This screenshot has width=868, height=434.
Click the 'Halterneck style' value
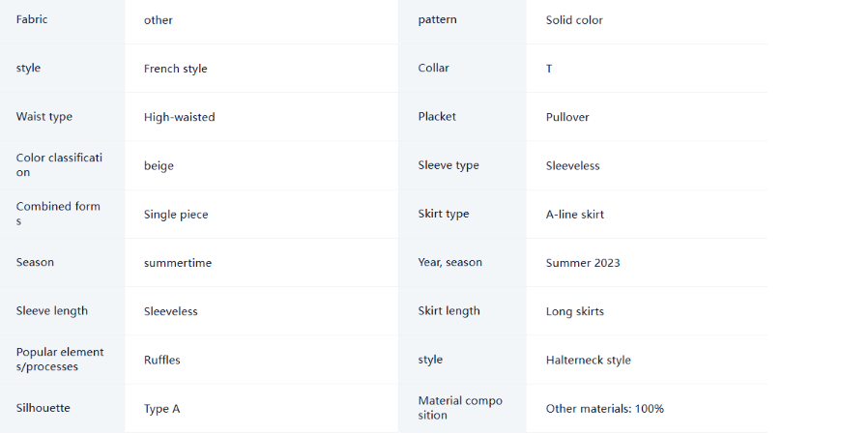point(588,361)
